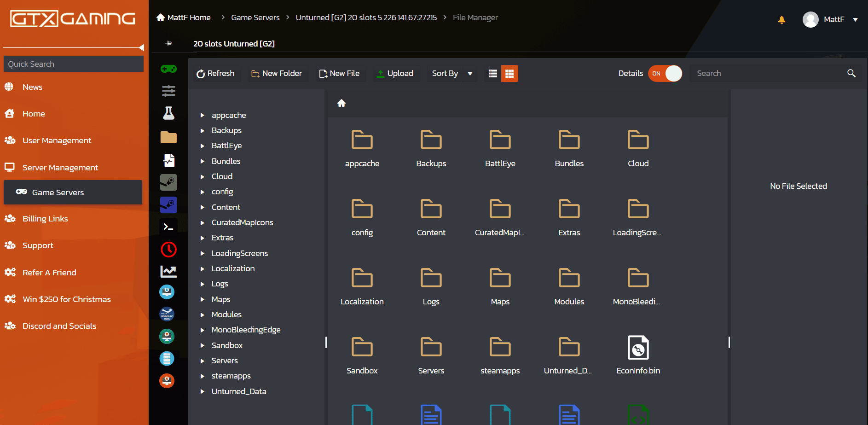Open the line chart statistics icon
The image size is (868, 425).
(x=168, y=271)
